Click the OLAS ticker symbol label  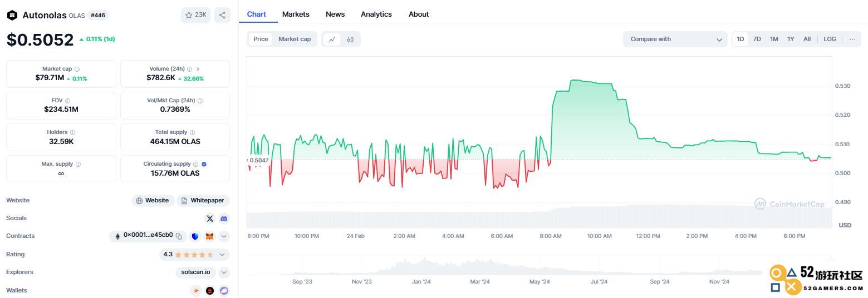pyautogui.click(x=77, y=16)
